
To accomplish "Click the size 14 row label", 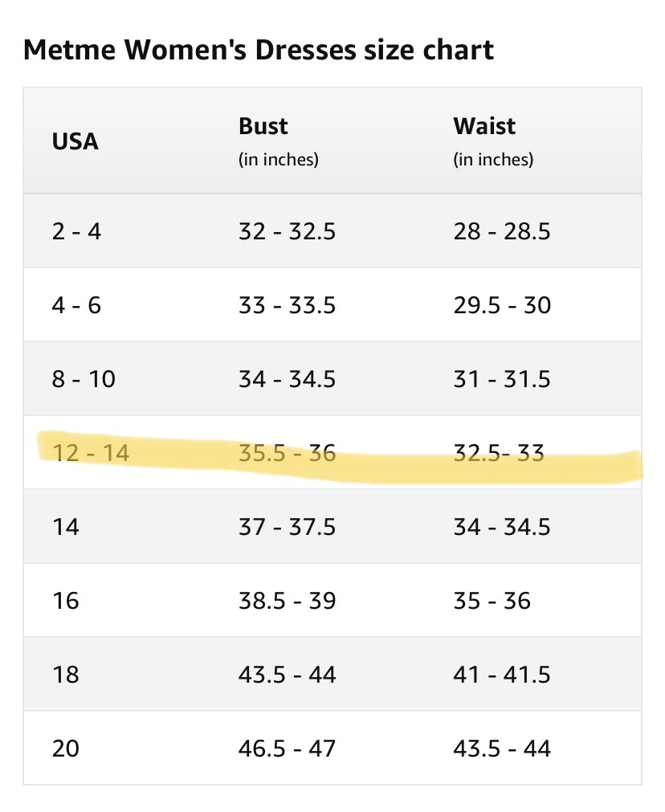I will pyautogui.click(x=66, y=527).
